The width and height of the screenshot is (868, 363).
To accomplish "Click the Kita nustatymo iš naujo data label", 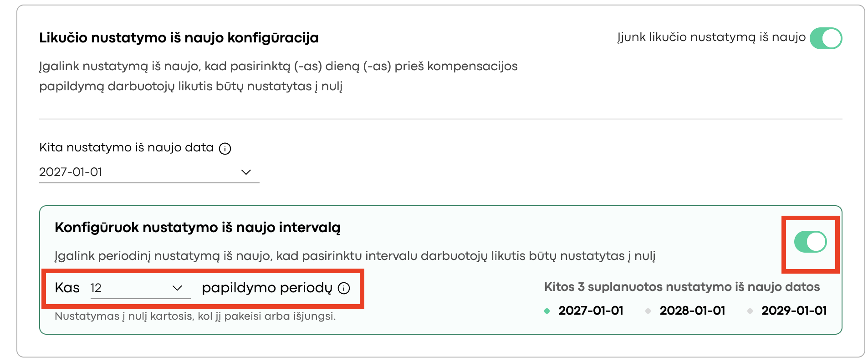I will [126, 148].
